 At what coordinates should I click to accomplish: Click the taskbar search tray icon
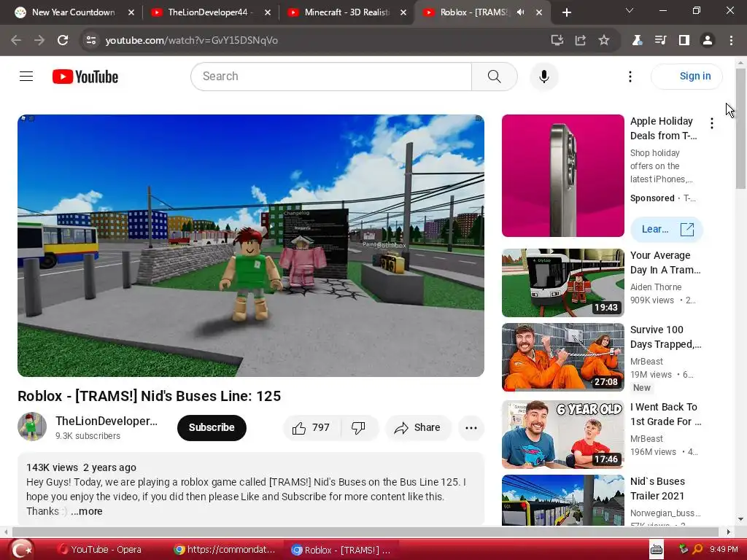[697, 550]
